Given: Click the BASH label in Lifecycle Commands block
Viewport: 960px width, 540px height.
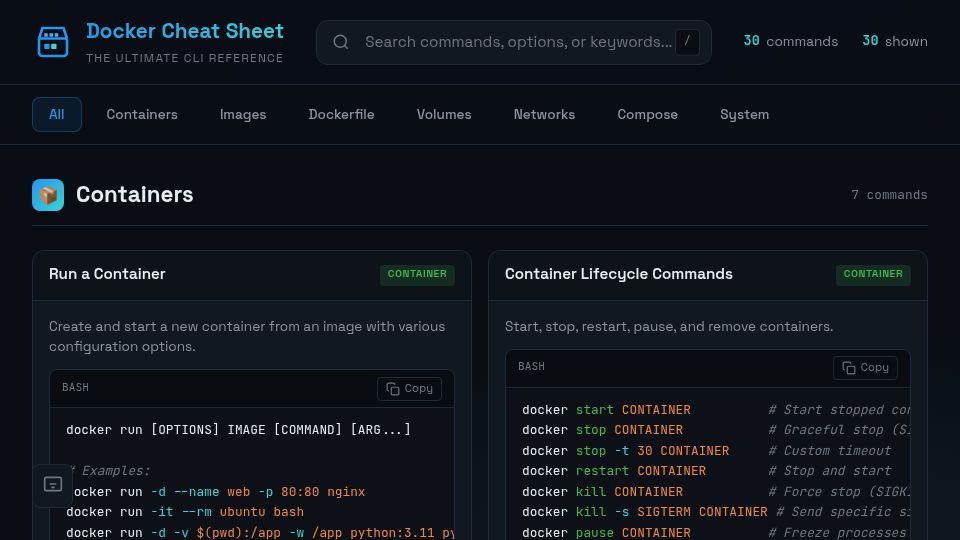Looking at the screenshot, I should point(531,367).
